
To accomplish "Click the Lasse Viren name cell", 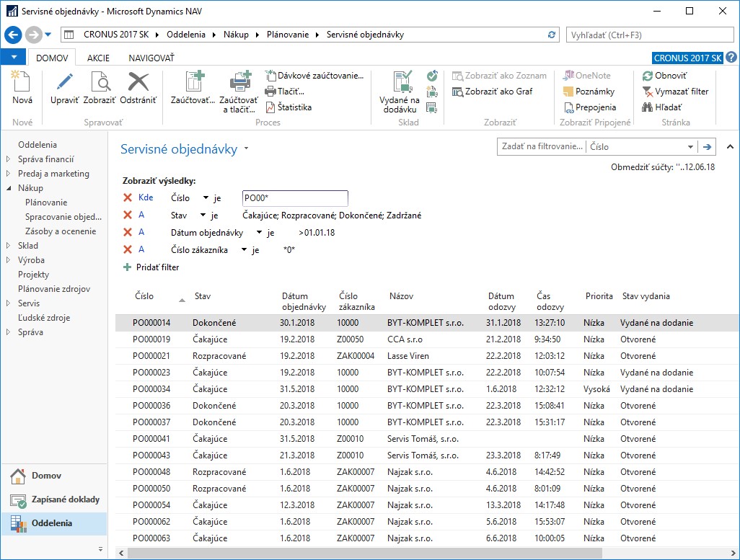I will [x=408, y=356].
